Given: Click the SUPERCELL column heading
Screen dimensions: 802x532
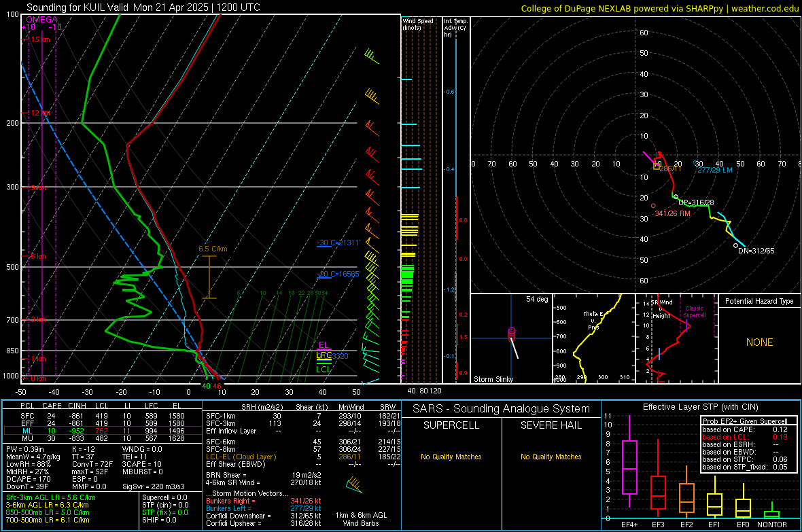Looking at the screenshot, I should (x=451, y=425).
